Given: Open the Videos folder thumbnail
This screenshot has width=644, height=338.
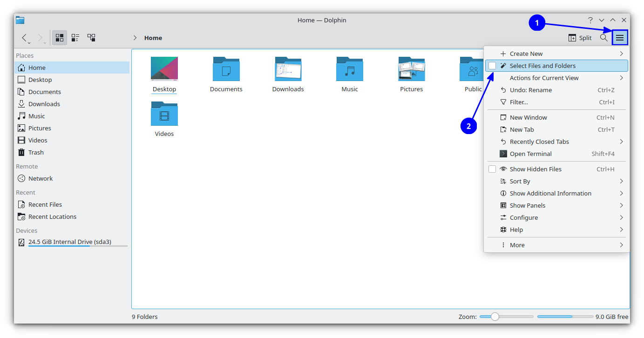Looking at the screenshot, I should tap(164, 113).
